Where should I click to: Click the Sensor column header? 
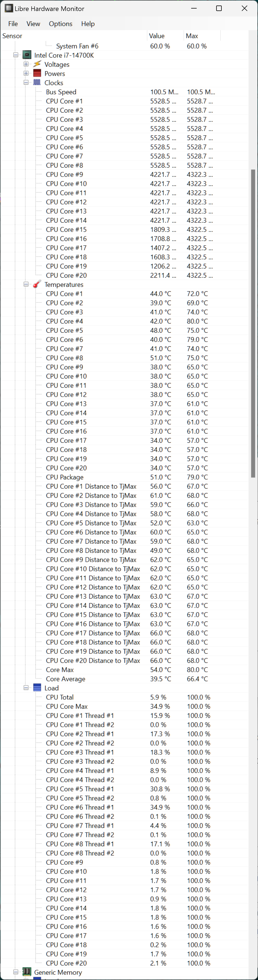(74, 36)
